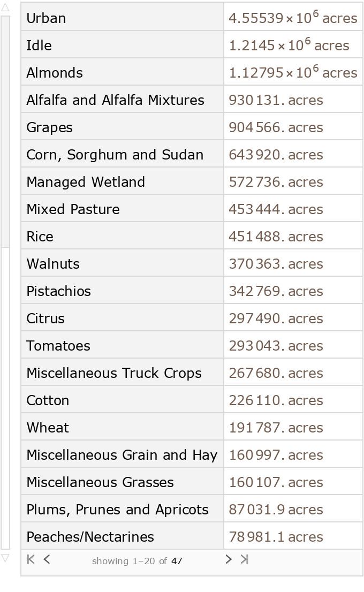This screenshot has width=364, height=592.
Task: Go to first page of dataset
Action: coord(31,559)
